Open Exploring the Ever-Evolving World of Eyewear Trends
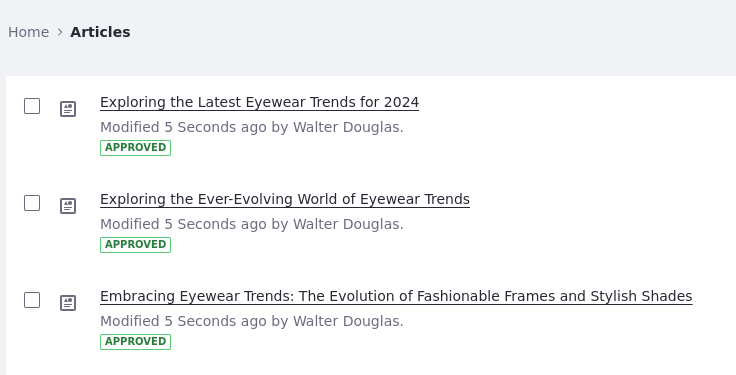The height and width of the screenshot is (375, 736). [285, 199]
